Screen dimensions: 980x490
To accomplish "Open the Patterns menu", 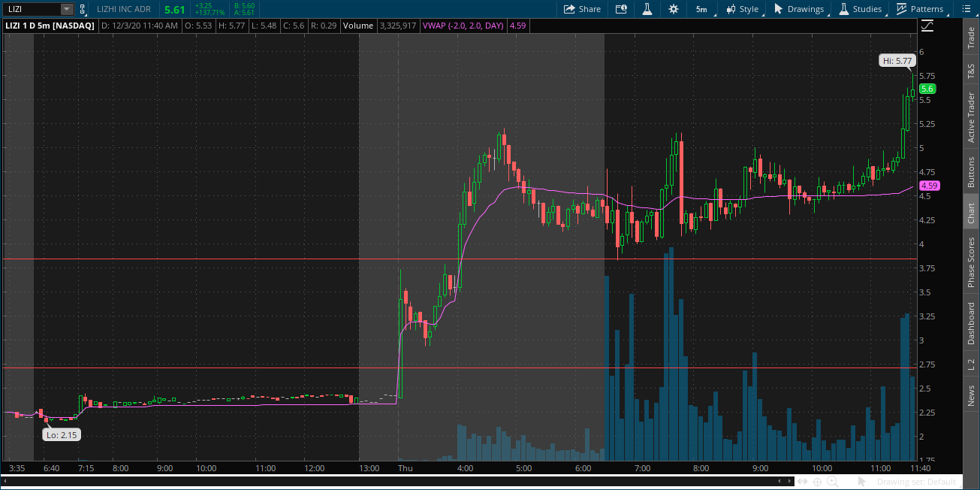I will pyautogui.click(x=920, y=9).
